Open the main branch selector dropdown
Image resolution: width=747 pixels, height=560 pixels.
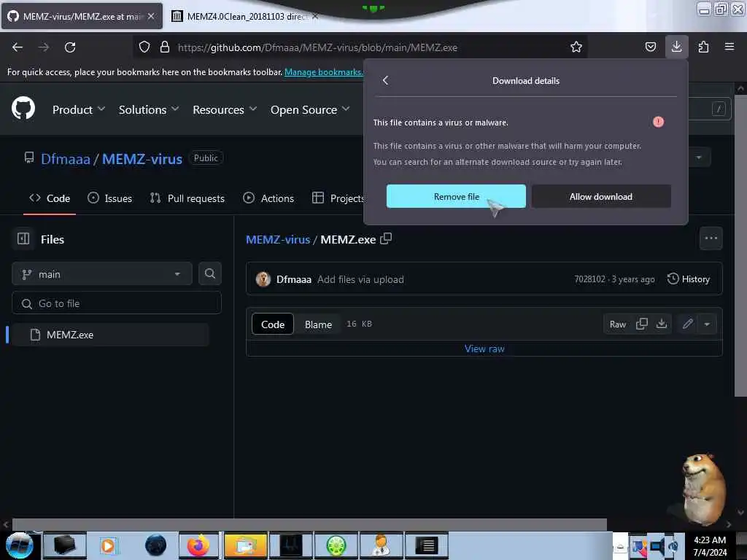click(102, 274)
